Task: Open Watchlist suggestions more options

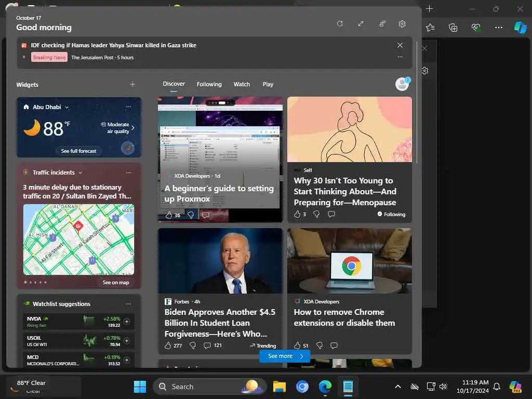Action: tap(129, 303)
